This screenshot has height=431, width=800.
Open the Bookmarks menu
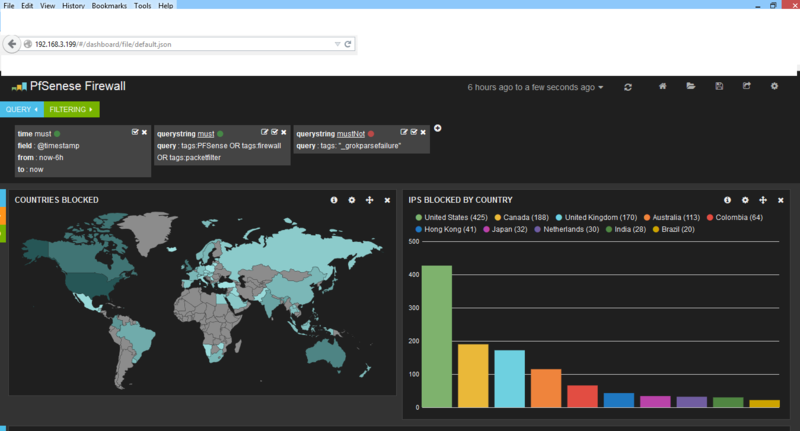click(x=109, y=6)
